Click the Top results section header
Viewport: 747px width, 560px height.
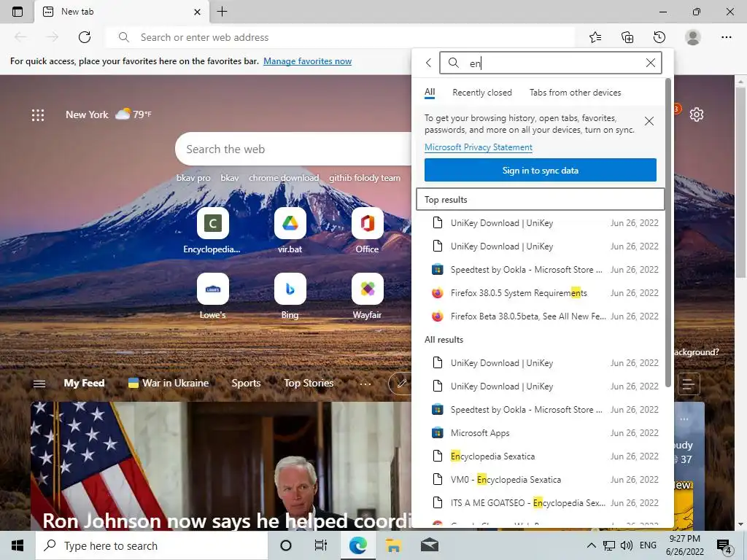(x=541, y=200)
